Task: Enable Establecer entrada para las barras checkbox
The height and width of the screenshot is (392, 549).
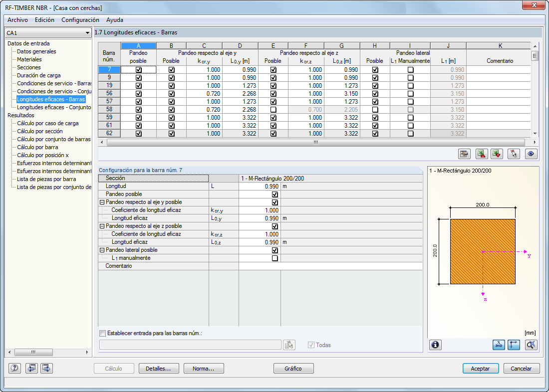Action: click(x=103, y=334)
